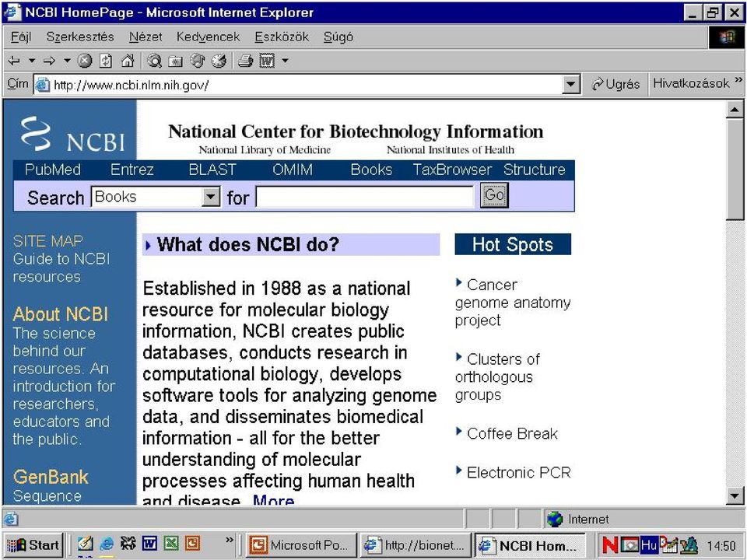Open the Kedvencek menu
Screen dimensions: 747x560
(208, 37)
